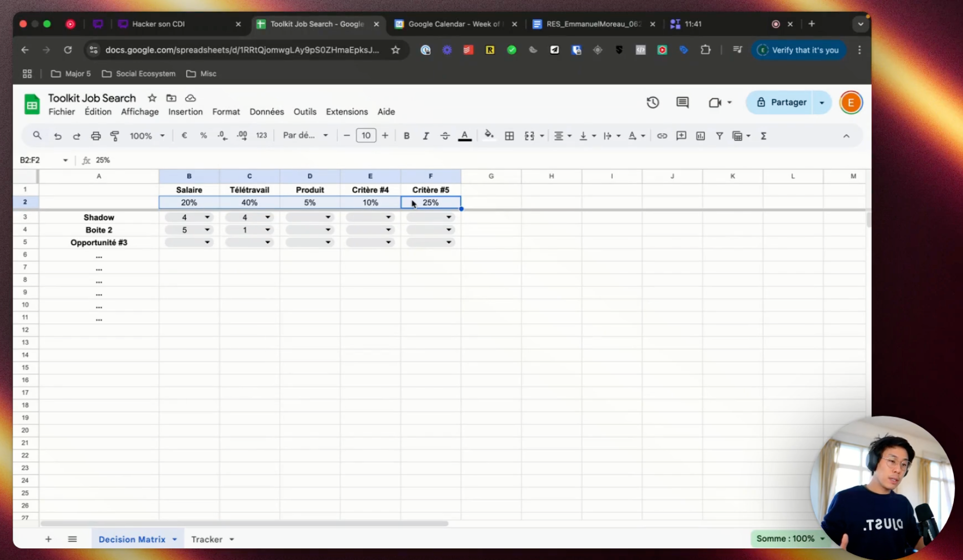Print the spreadsheet
Image resolution: width=963 pixels, height=560 pixels.
coord(96,136)
